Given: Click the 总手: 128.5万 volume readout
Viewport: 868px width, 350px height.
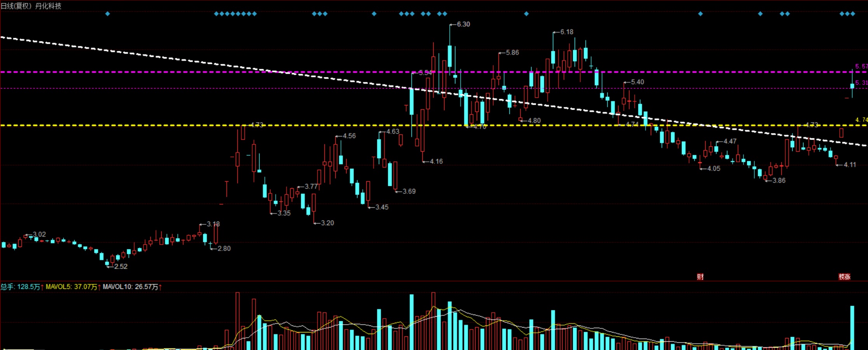Looking at the screenshot, I should pos(22,287).
